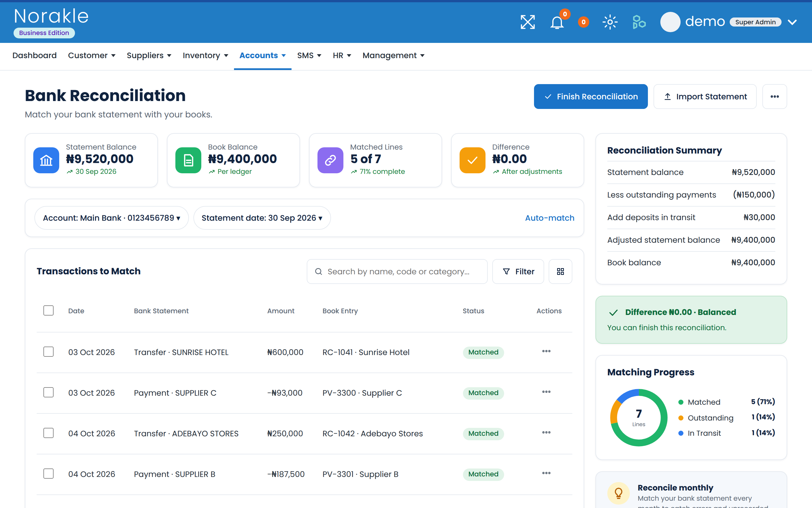Screen dimensions: 812x508
Task: Click the Book Balance document icon
Action: (x=188, y=160)
